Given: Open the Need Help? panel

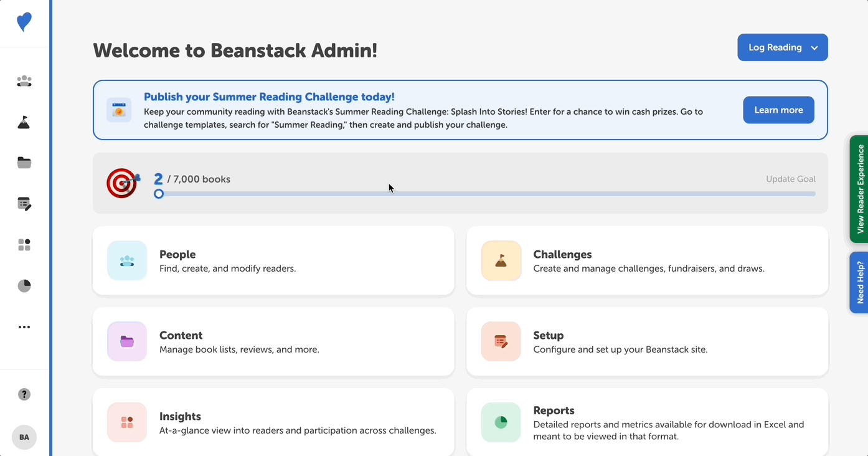Looking at the screenshot, I should coord(860,282).
